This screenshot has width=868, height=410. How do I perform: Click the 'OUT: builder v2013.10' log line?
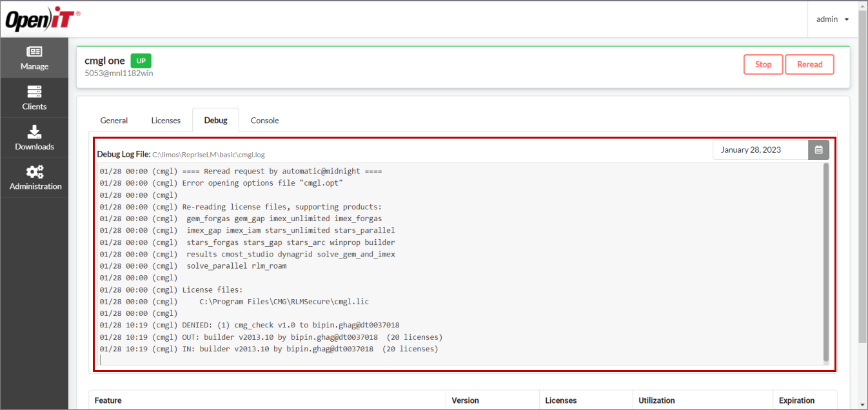coord(271,337)
